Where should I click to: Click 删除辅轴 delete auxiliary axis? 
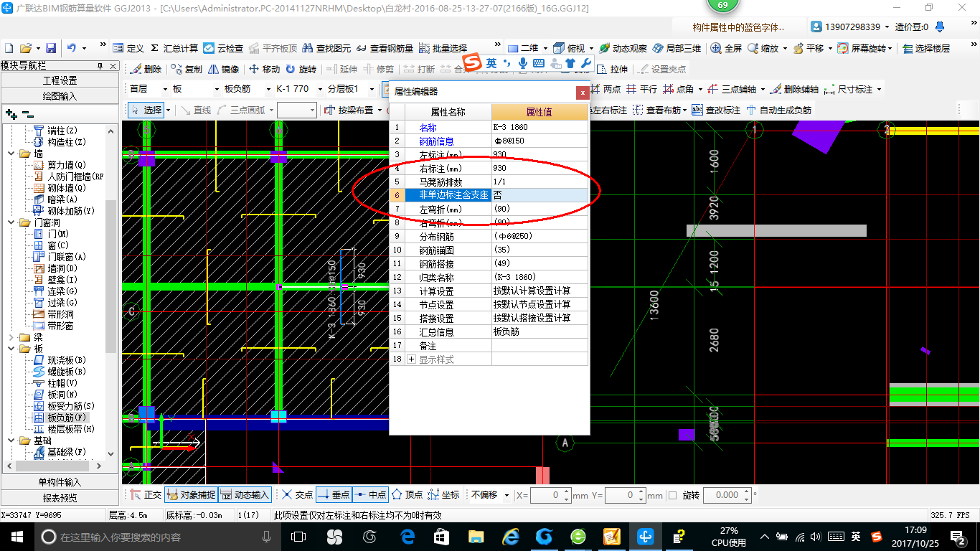pyautogui.click(x=795, y=90)
